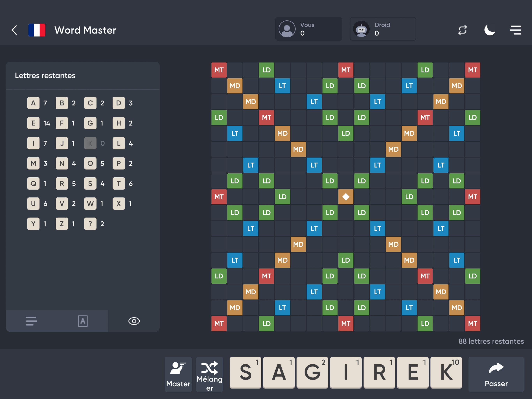Screen dimensions: 532x399
Task: Toggle the eye visibility icon
Action: (x=134, y=321)
